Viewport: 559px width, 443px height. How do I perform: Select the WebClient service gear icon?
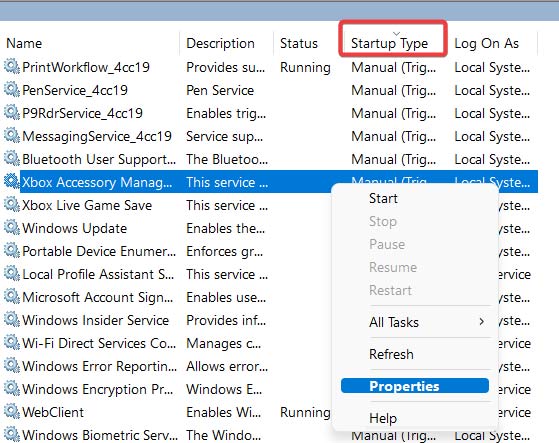12,412
